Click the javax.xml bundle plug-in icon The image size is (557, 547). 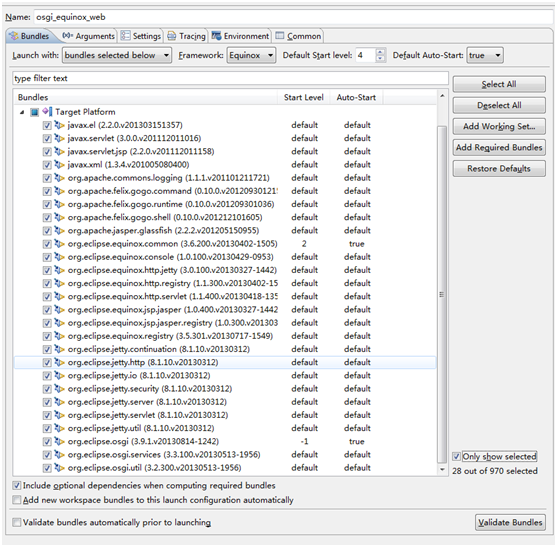pos(59,165)
